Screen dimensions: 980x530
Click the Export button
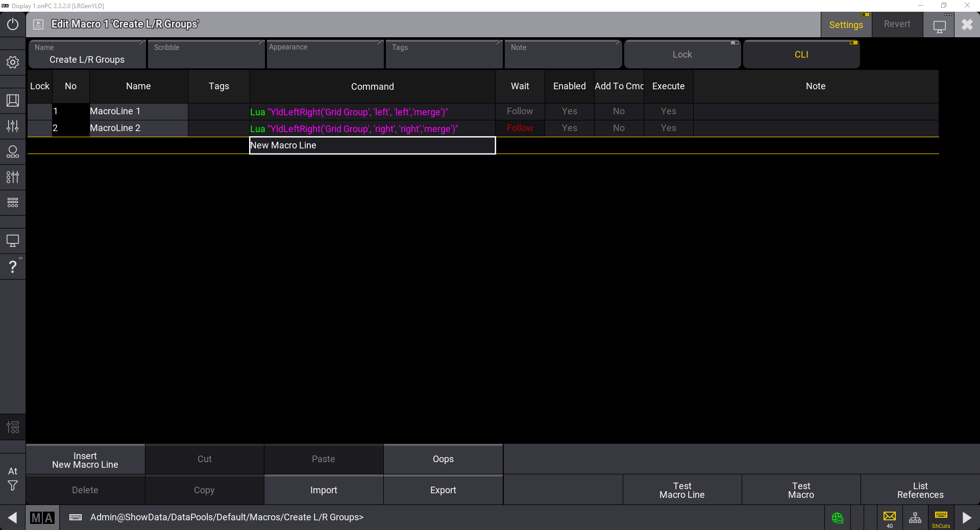(443, 490)
